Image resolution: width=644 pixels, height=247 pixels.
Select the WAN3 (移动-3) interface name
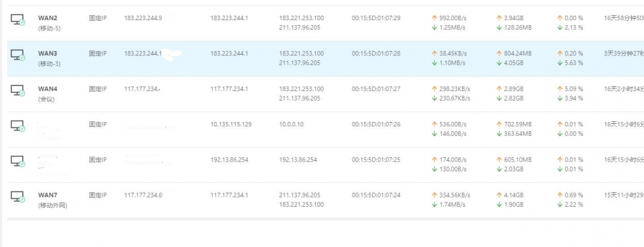point(49,58)
